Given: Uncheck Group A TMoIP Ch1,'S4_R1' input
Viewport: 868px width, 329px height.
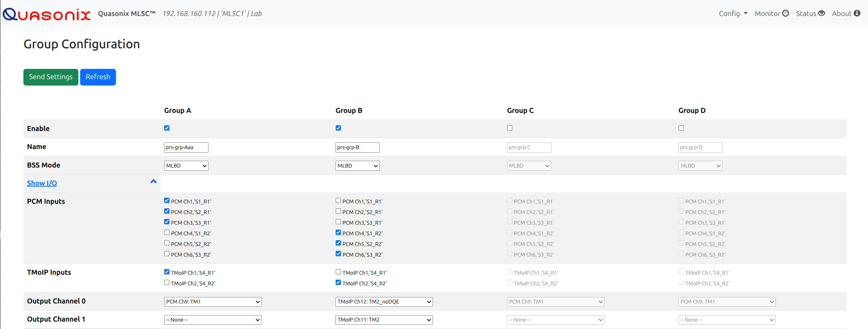Looking at the screenshot, I should pyautogui.click(x=167, y=272).
